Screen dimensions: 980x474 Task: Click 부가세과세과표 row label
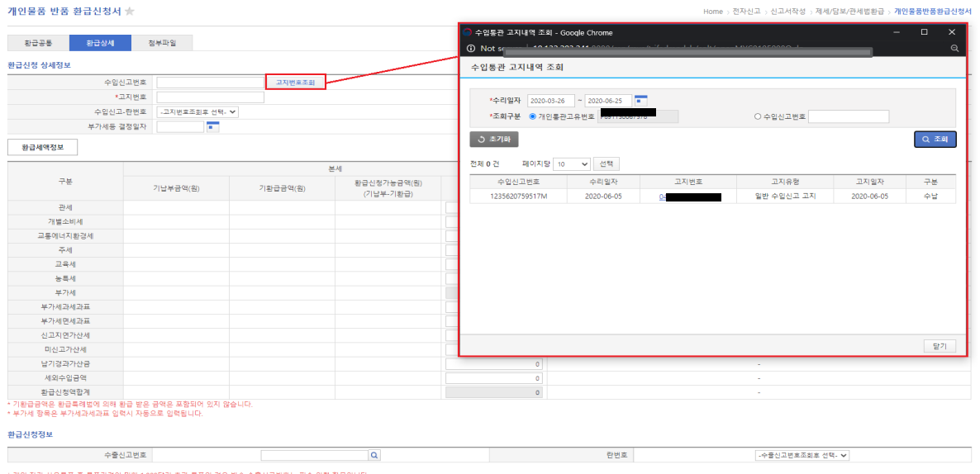(65, 306)
